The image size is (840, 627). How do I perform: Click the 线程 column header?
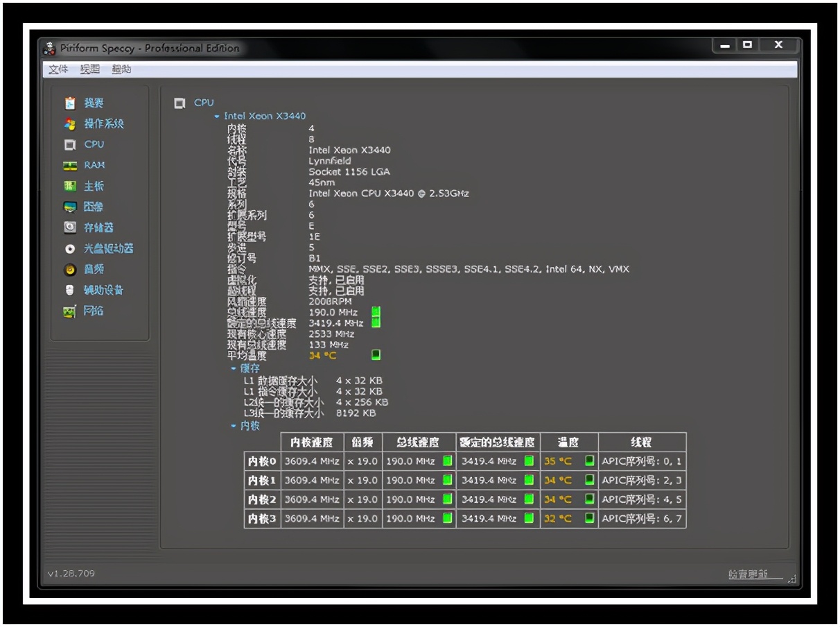coord(642,442)
